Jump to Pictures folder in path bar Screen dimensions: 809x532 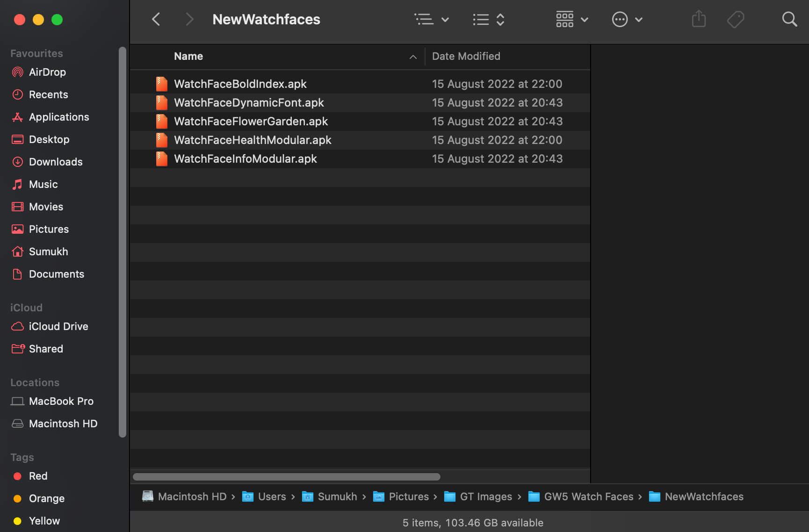[x=408, y=496]
